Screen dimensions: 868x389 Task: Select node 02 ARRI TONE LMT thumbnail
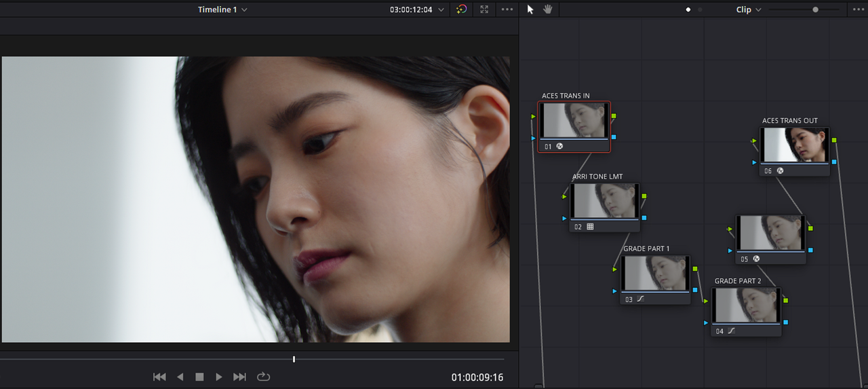605,200
